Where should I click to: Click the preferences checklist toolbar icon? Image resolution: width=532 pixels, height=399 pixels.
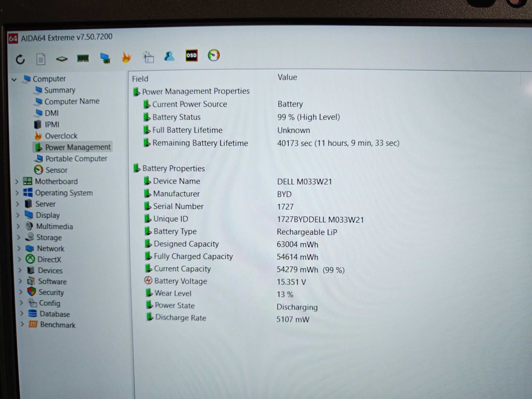[x=148, y=57]
